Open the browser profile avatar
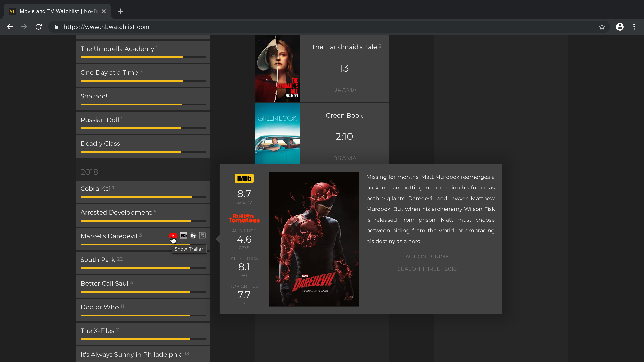644x362 pixels. coord(620,27)
